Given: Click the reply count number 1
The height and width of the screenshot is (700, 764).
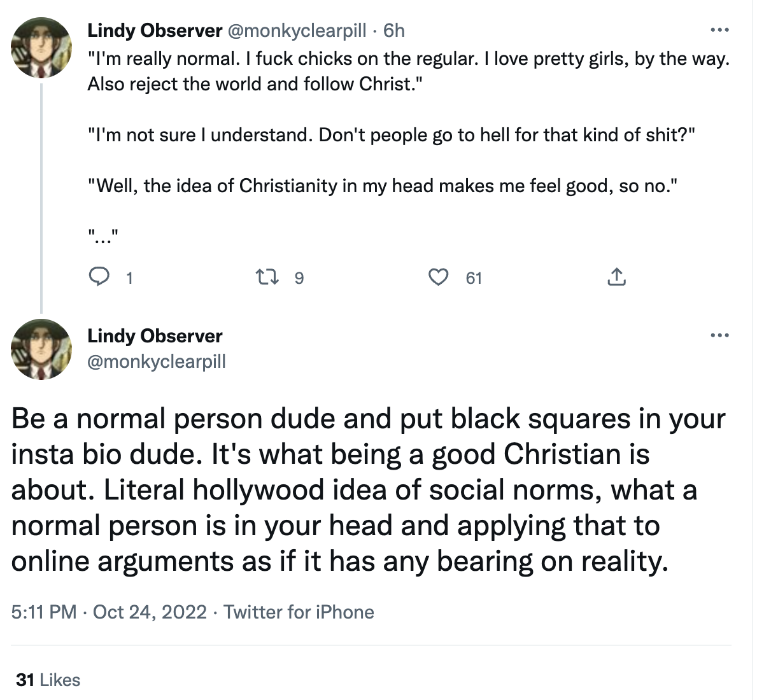Looking at the screenshot, I should 129,278.
